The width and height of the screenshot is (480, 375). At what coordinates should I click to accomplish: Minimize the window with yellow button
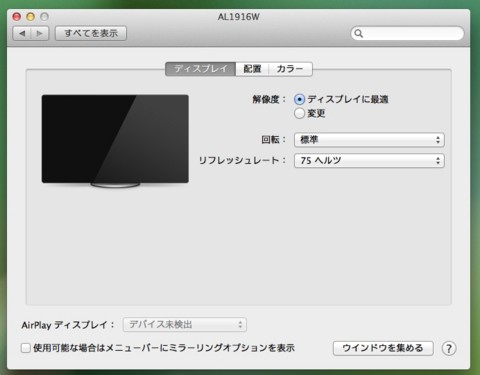(31, 16)
